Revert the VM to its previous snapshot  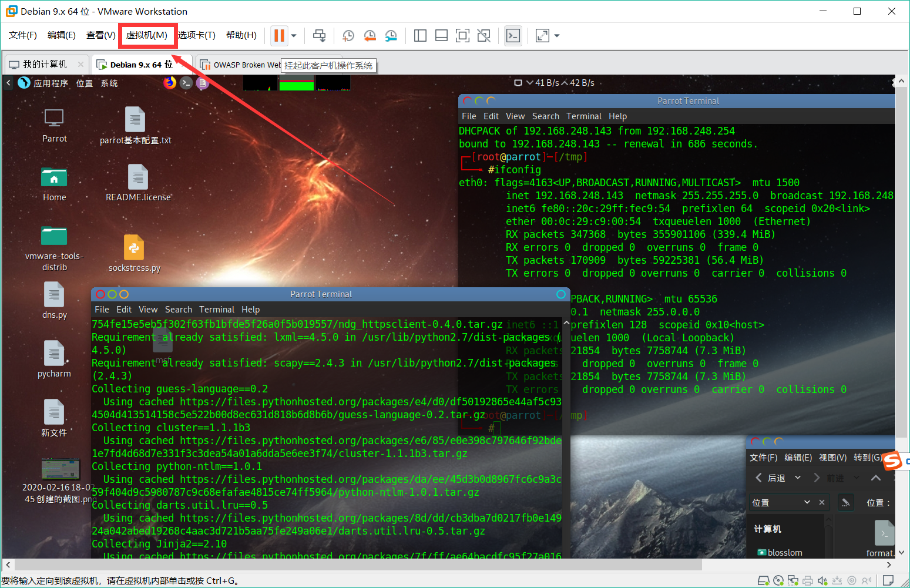point(370,36)
